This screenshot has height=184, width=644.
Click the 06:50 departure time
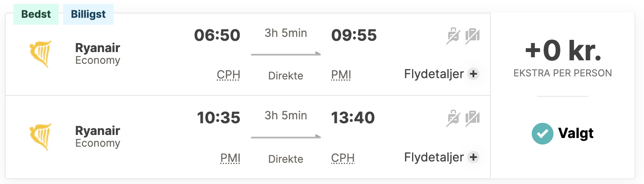point(217,35)
